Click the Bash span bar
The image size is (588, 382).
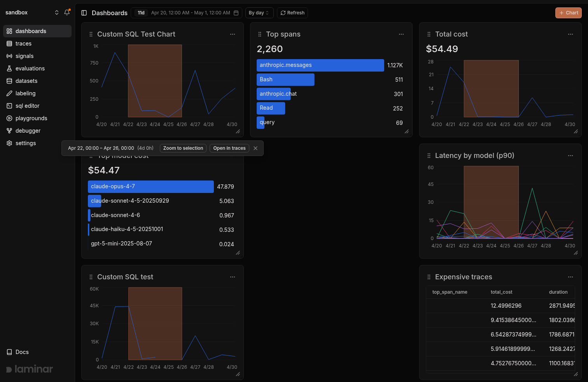(x=285, y=80)
